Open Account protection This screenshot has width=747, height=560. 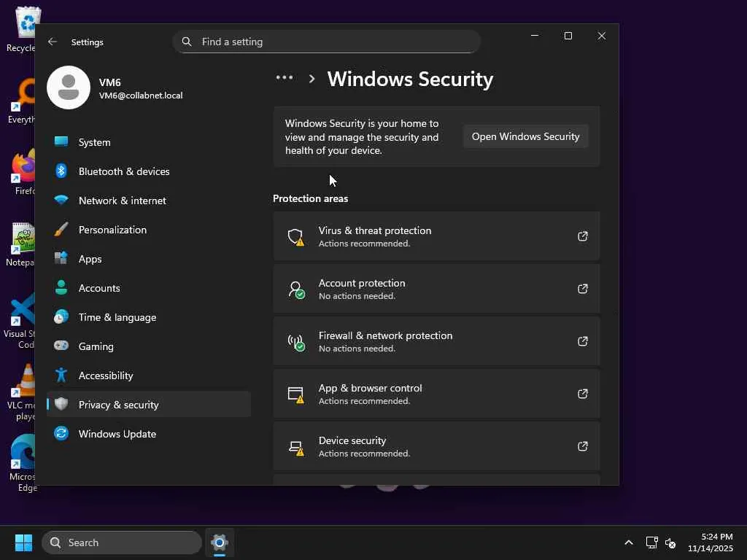436,289
